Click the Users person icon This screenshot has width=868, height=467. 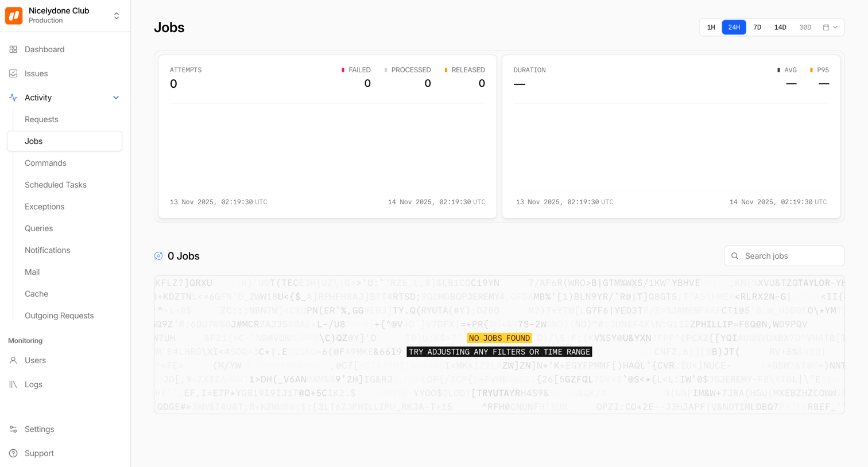[13, 360]
